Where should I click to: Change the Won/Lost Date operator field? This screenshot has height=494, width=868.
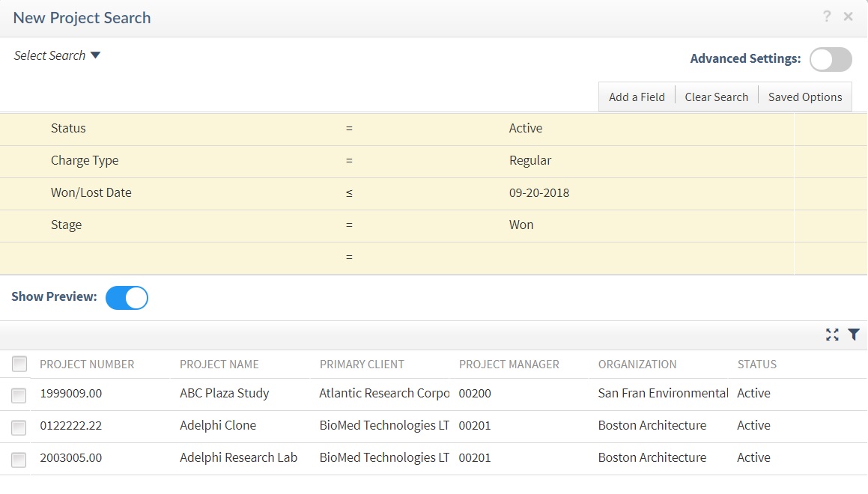point(349,193)
